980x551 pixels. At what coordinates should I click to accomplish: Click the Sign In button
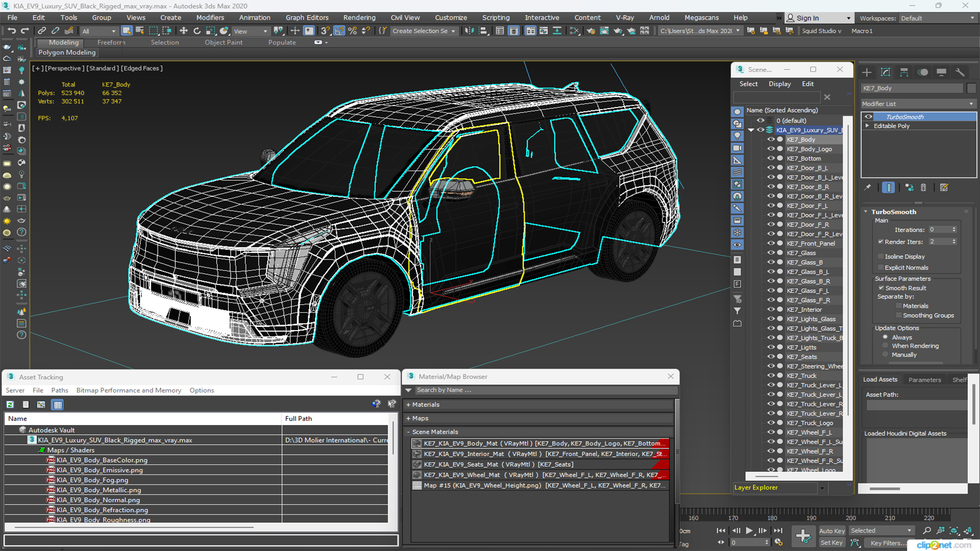coord(819,18)
